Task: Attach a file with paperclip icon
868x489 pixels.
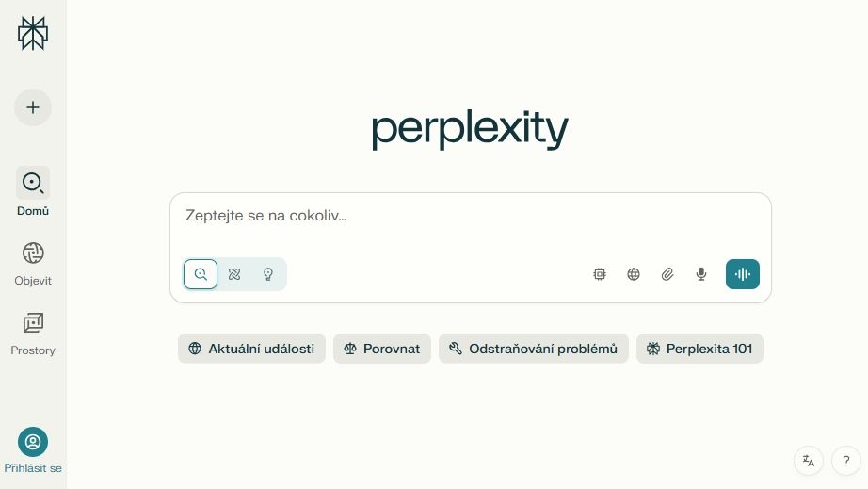Action: tap(667, 274)
